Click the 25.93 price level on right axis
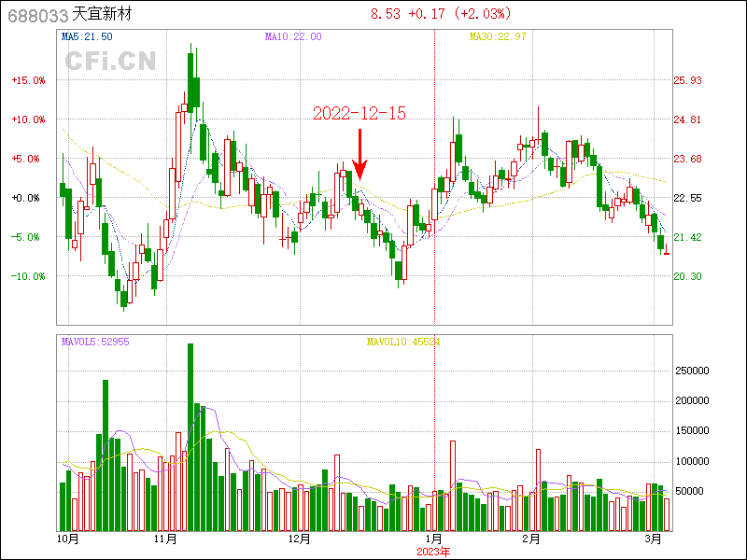Image resolution: width=747 pixels, height=560 pixels. tap(687, 80)
